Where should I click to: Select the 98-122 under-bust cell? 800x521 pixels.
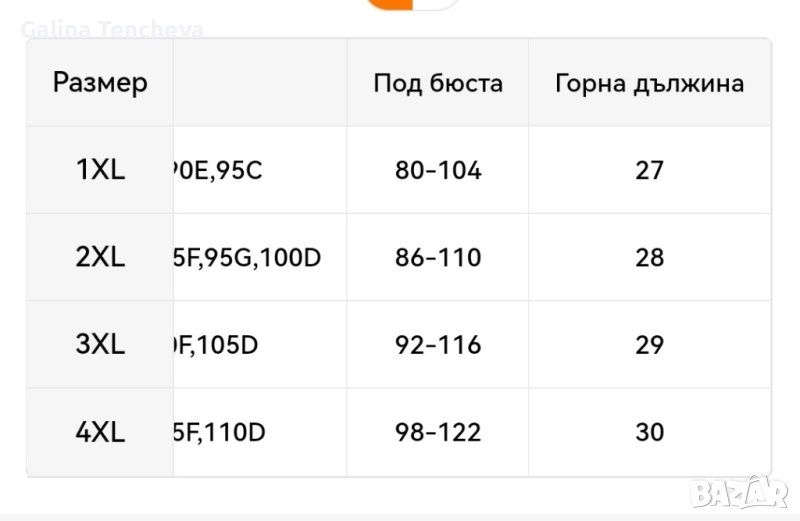438,433
